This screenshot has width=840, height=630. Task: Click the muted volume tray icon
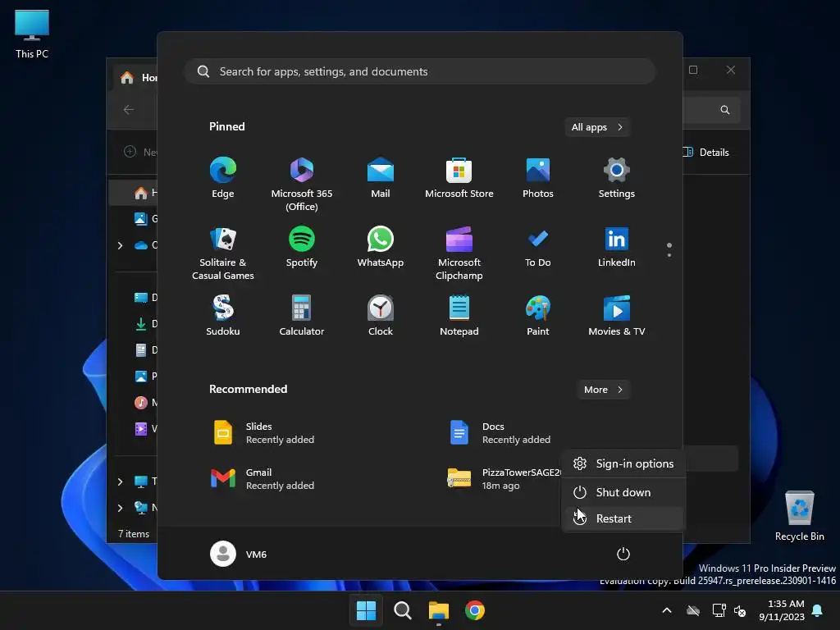point(741,610)
